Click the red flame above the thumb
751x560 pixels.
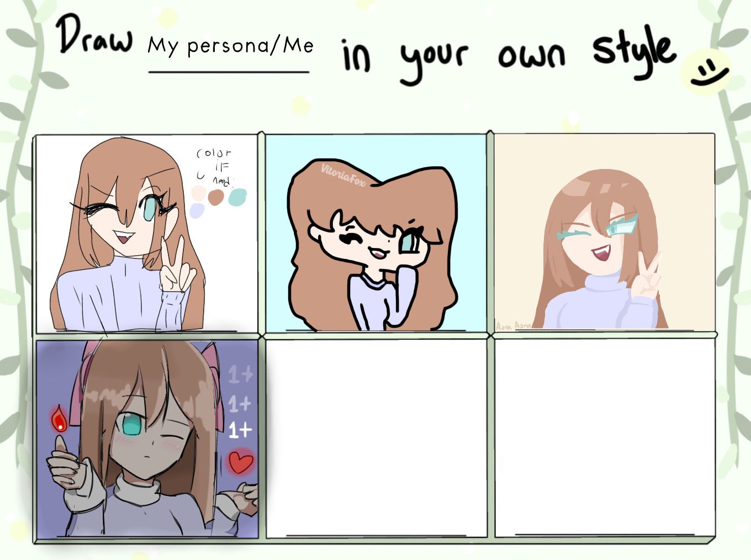tap(59, 420)
